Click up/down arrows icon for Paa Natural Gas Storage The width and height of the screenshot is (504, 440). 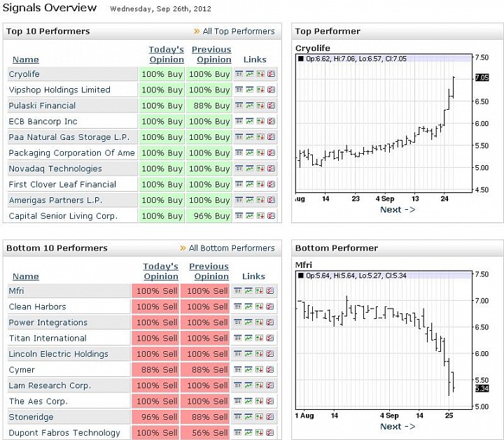[x=260, y=137]
